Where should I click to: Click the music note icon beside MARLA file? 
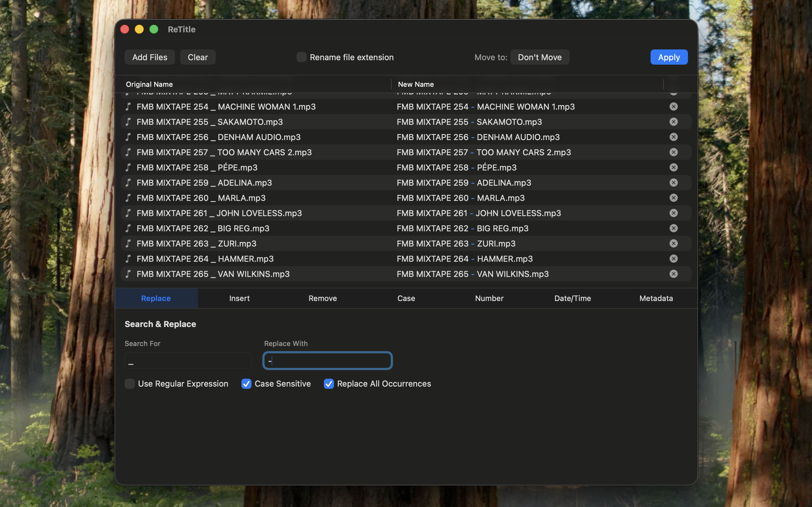tap(128, 198)
